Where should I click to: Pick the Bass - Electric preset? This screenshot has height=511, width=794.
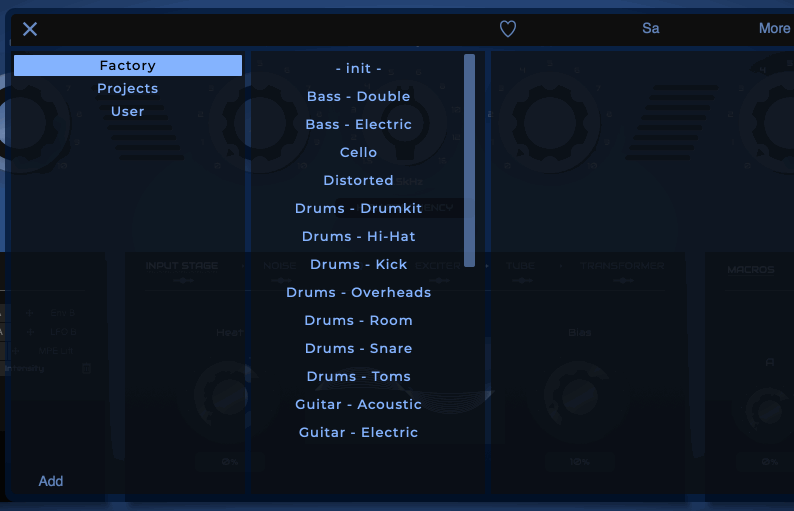point(358,125)
